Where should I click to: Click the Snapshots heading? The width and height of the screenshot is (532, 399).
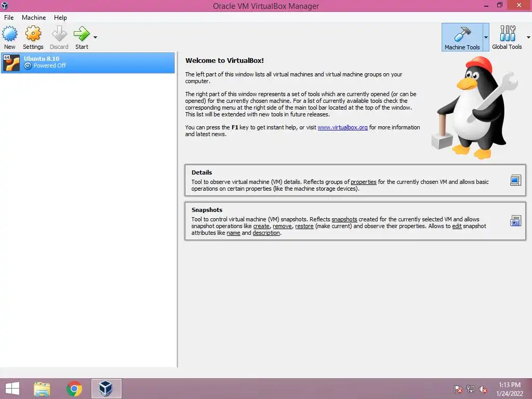tap(207, 210)
